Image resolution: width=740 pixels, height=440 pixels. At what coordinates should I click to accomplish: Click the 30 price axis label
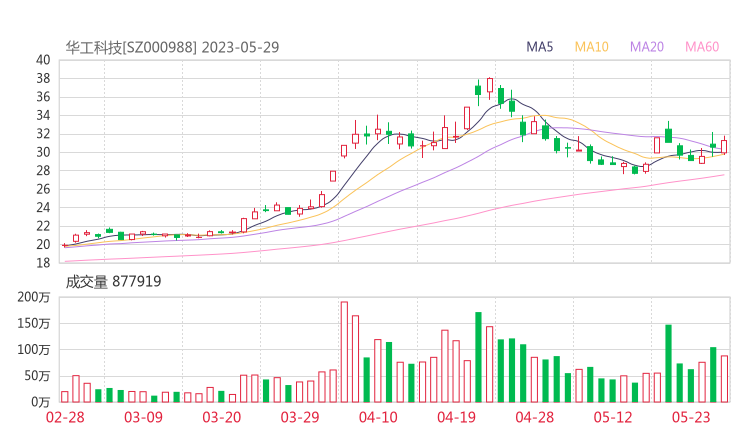pyautogui.click(x=43, y=152)
